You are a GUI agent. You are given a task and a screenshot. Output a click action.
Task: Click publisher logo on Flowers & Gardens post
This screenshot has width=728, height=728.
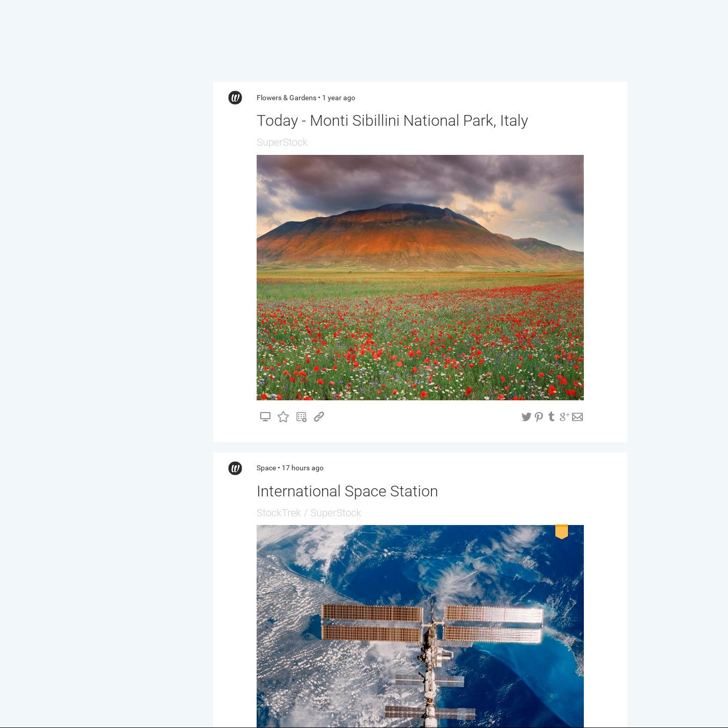(235, 98)
